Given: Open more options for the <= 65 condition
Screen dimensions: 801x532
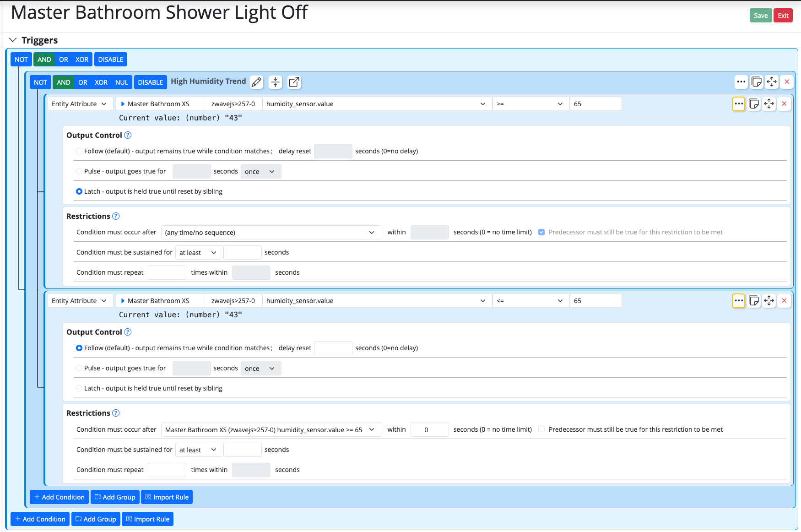Looking at the screenshot, I should point(738,301).
